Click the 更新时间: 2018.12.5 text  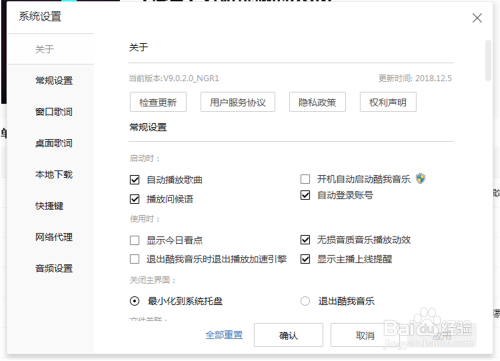415,78
